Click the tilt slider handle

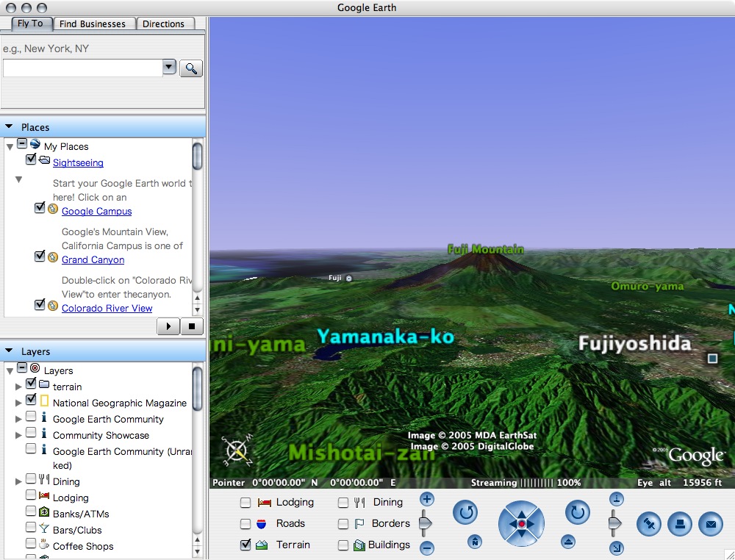(615, 523)
